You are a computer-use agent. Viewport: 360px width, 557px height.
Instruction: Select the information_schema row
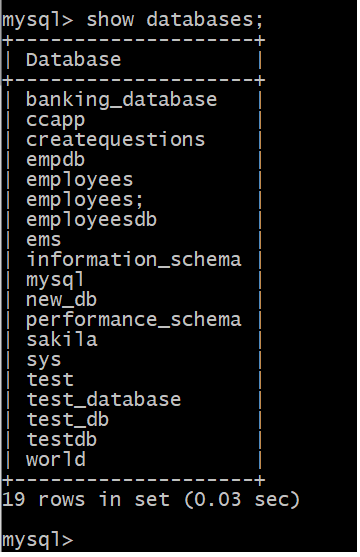[134, 260]
